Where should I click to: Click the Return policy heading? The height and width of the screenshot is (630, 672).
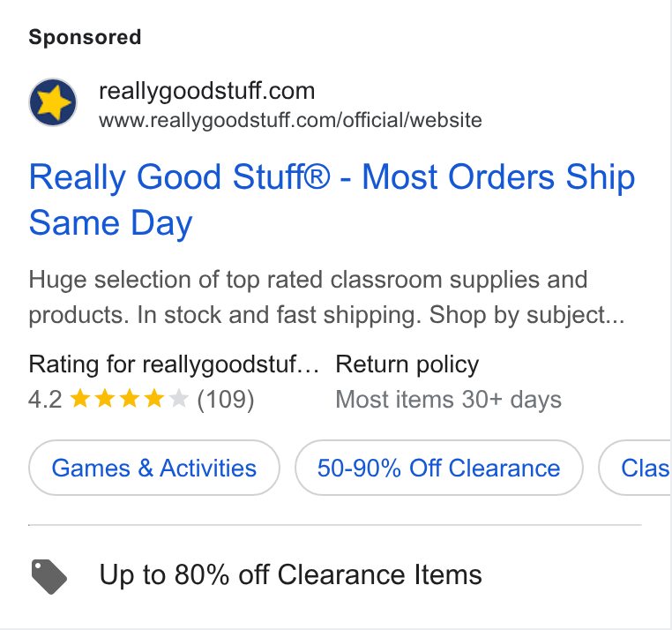(x=407, y=364)
